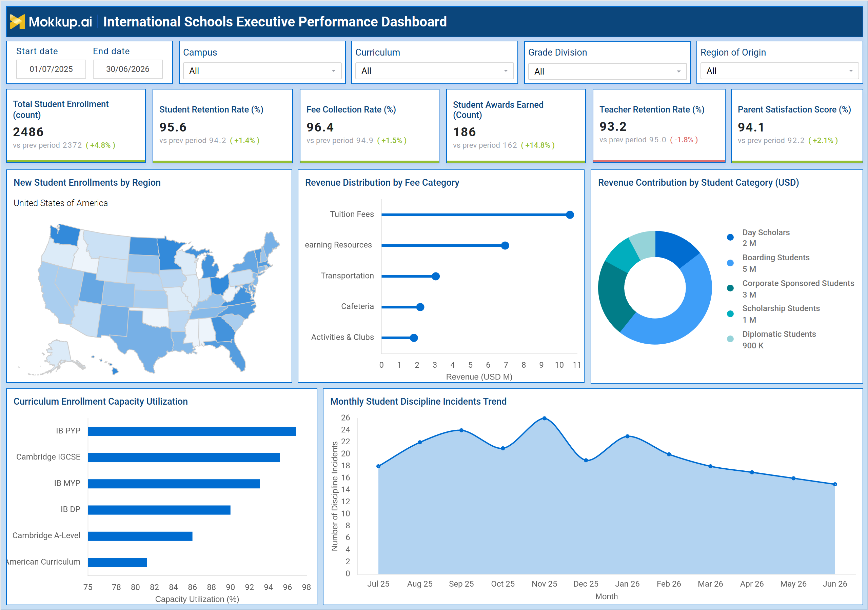Click the IB DP capacity bar
The image size is (868, 610).
pyautogui.click(x=159, y=510)
